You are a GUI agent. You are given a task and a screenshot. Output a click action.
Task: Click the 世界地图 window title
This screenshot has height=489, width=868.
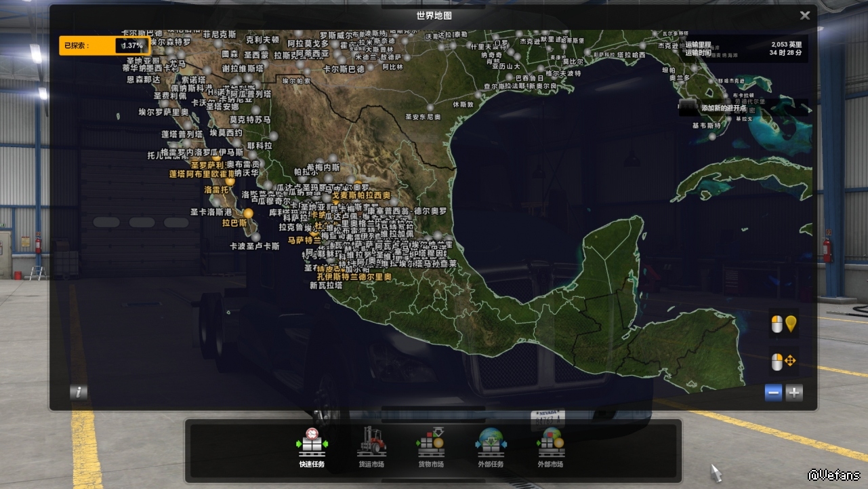click(434, 15)
